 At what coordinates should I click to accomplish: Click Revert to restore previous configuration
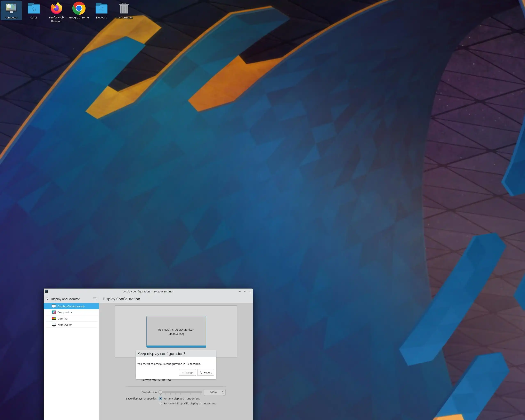click(205, 372)
